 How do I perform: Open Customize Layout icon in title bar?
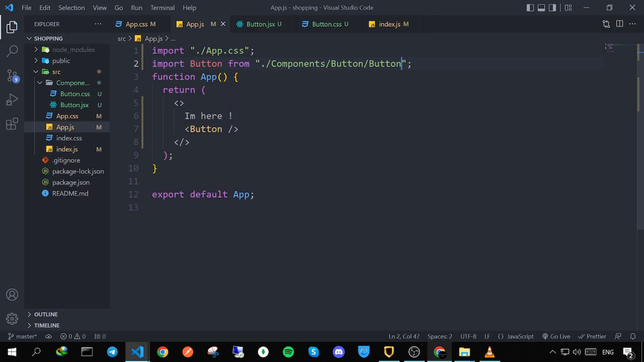568,8
